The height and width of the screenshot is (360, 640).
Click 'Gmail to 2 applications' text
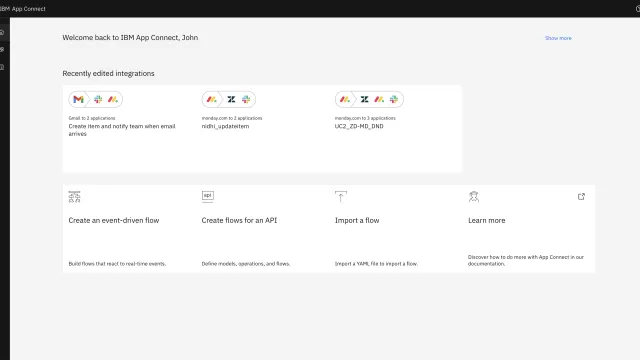pos(92,118)
